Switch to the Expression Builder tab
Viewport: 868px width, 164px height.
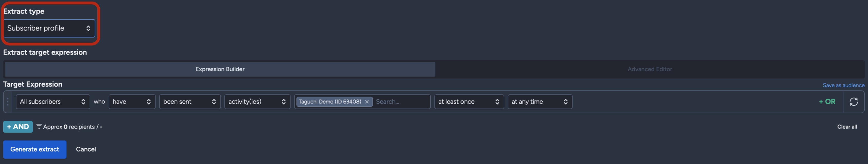[220, 69]
